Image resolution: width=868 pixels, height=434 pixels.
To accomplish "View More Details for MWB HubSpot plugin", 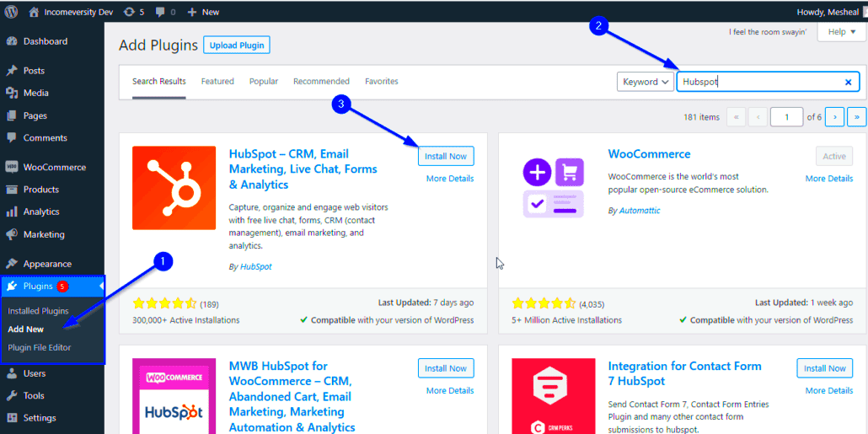I will 450,391.
